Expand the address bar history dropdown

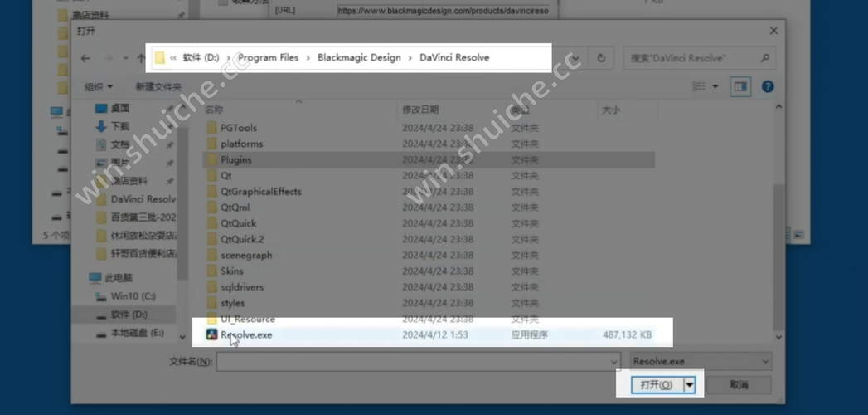[576, 58]
